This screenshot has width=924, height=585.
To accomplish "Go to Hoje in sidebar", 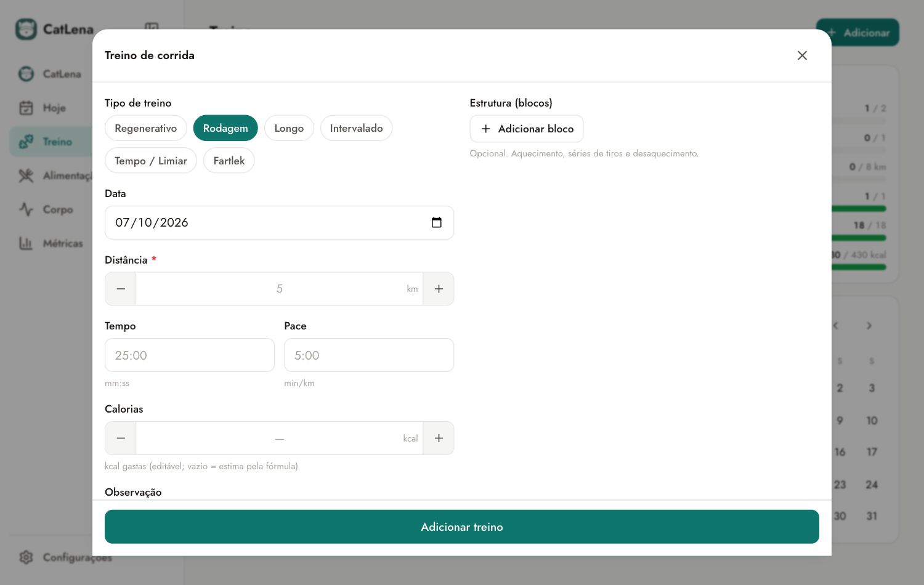I will (x=50, y=108).
